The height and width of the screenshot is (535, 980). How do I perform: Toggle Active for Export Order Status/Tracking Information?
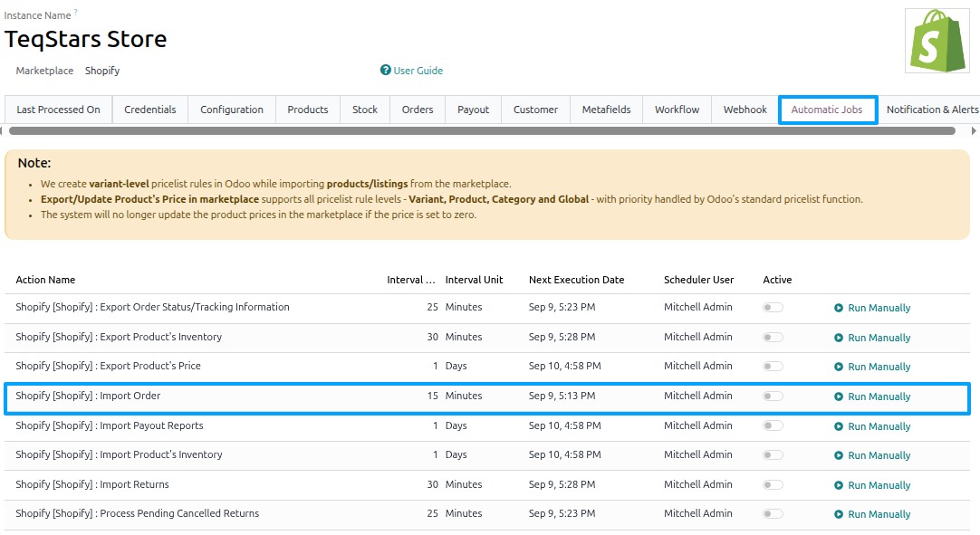click(773, 308)
